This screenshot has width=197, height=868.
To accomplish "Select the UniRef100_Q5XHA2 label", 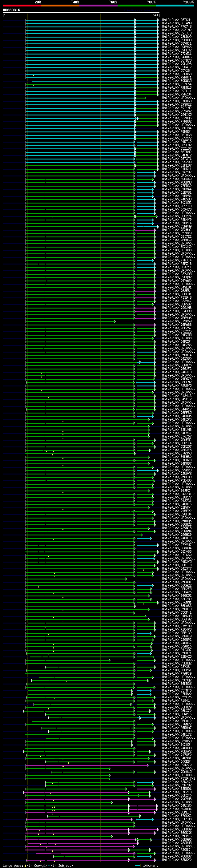I will [x=177, y=230].
